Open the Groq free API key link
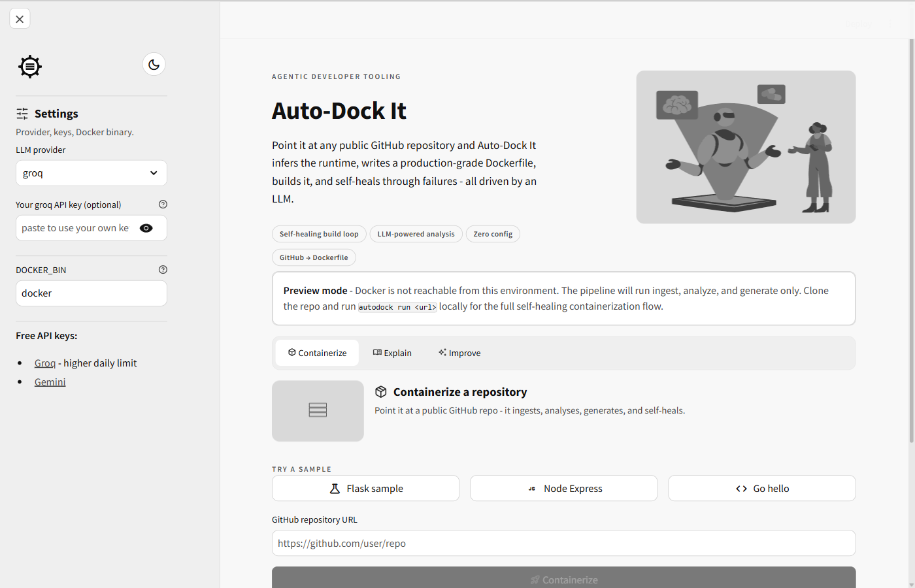This screenshot has width=915, height=588. [45, 363]
